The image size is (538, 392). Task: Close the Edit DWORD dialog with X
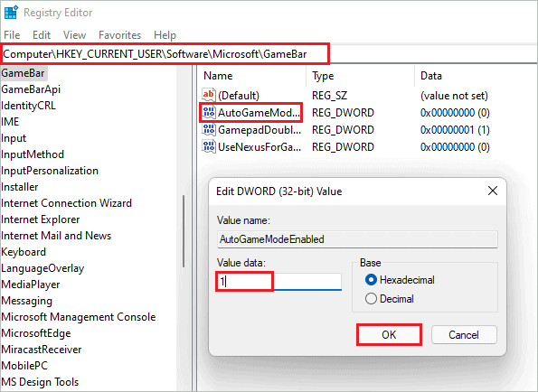coord(493,191)
